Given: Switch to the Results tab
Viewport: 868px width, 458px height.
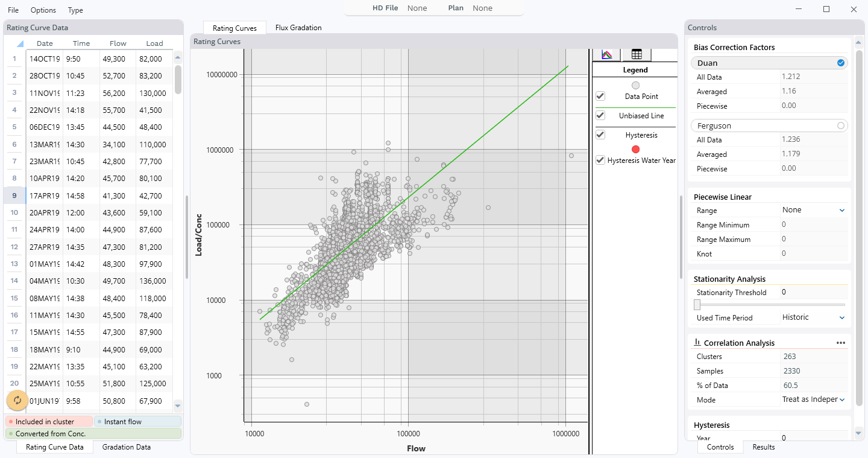Looking at the screenshot, I should (x=764, y=447).
